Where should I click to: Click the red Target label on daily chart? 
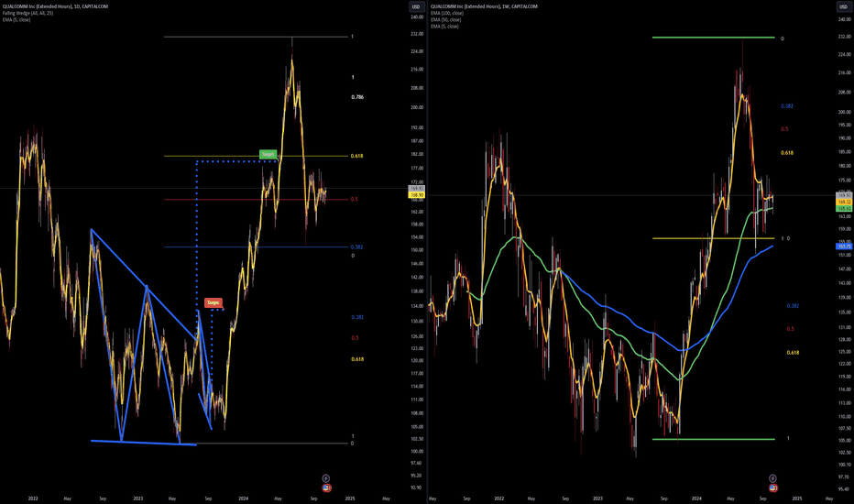(x=213, y=302)
